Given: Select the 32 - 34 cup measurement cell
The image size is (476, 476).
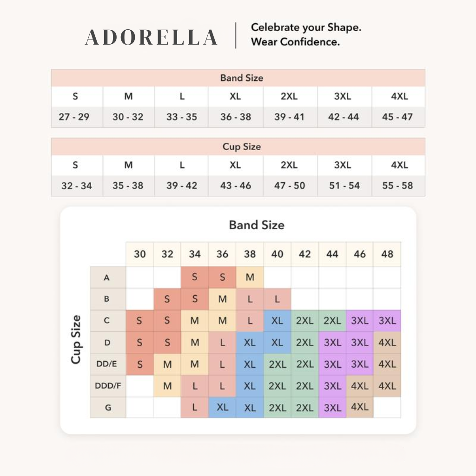Looking at the screenshot, I should click(77, 185).
